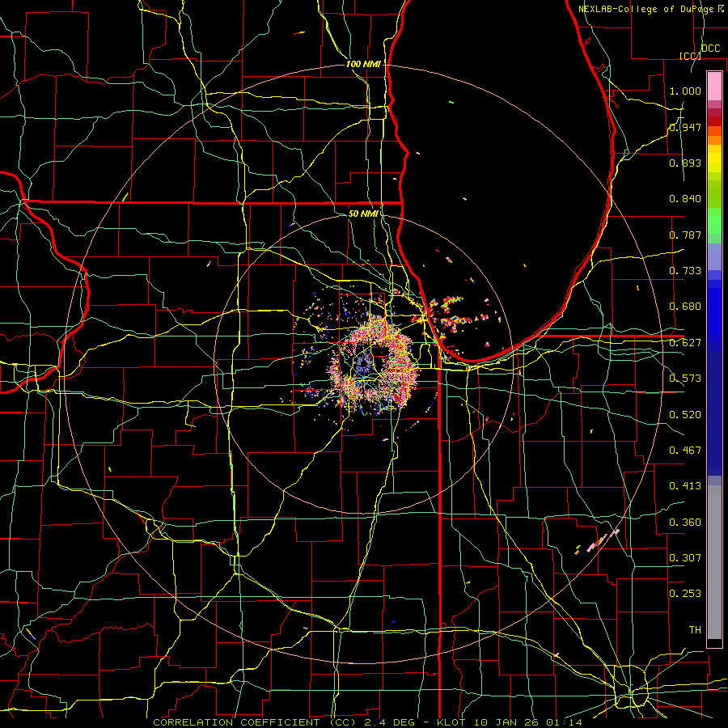This screenshot has width=728, height=728.
Task: Click the 0.893 color scale label
Action: coord(685,163)
